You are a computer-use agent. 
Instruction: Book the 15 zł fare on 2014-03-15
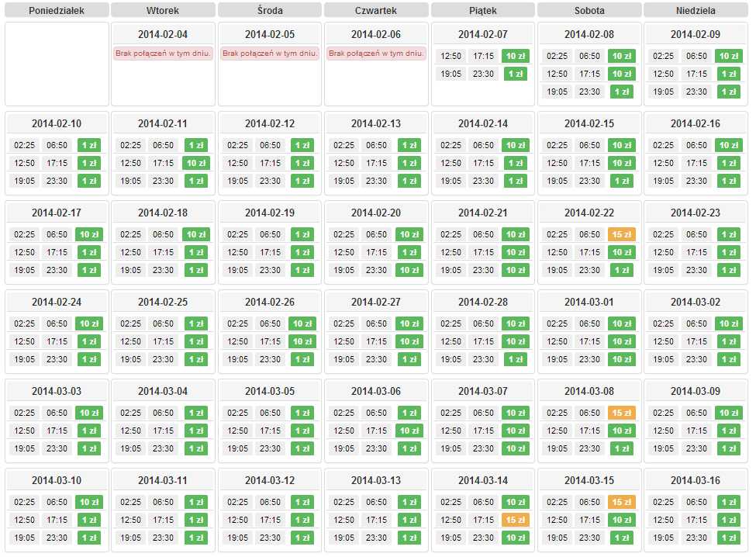[x=622, y=502]
